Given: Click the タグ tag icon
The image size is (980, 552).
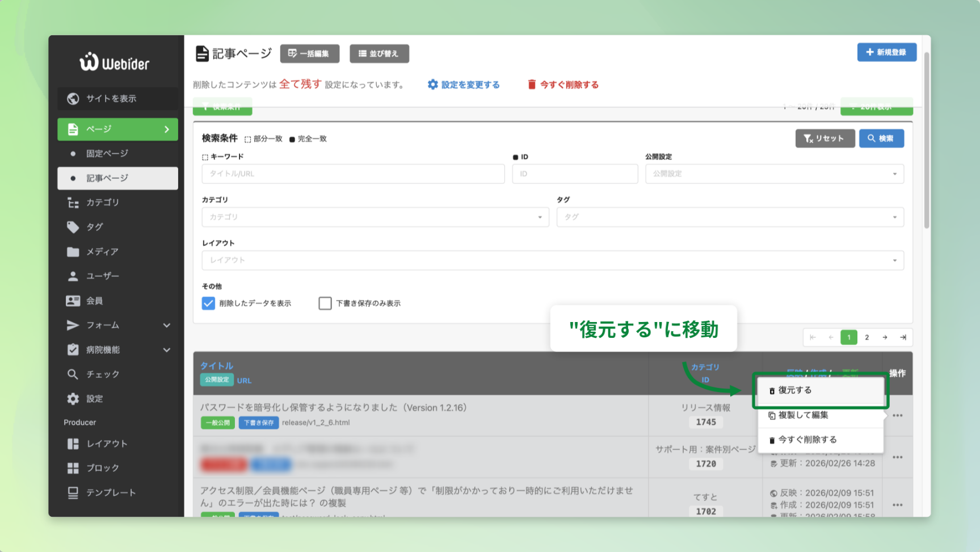Looking at the screenshot, I should [x=73, y=227].
